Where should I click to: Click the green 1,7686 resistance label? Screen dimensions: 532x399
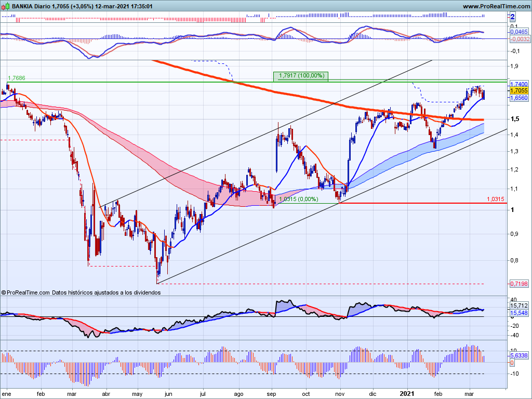point(16,78)
